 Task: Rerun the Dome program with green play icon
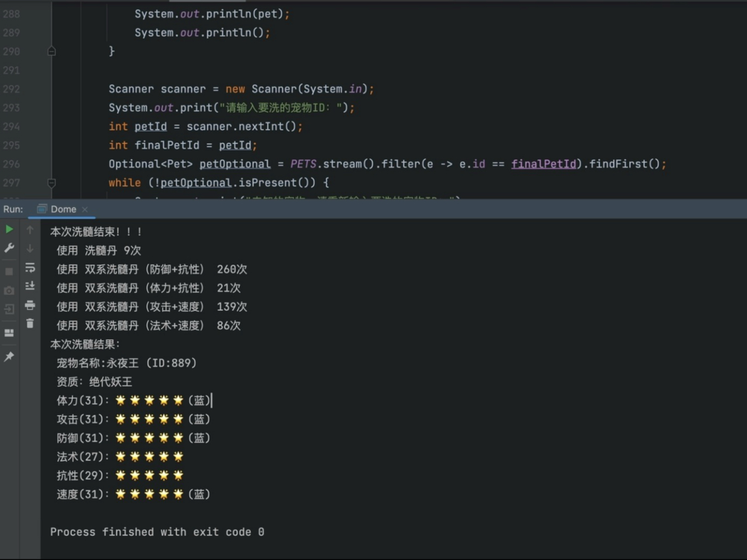click(x=9, y=229)
